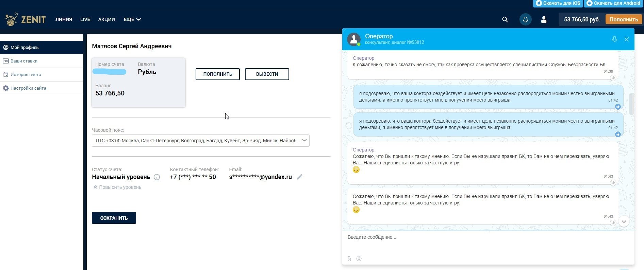Like the operator's 01:39 message

[613, 78]
